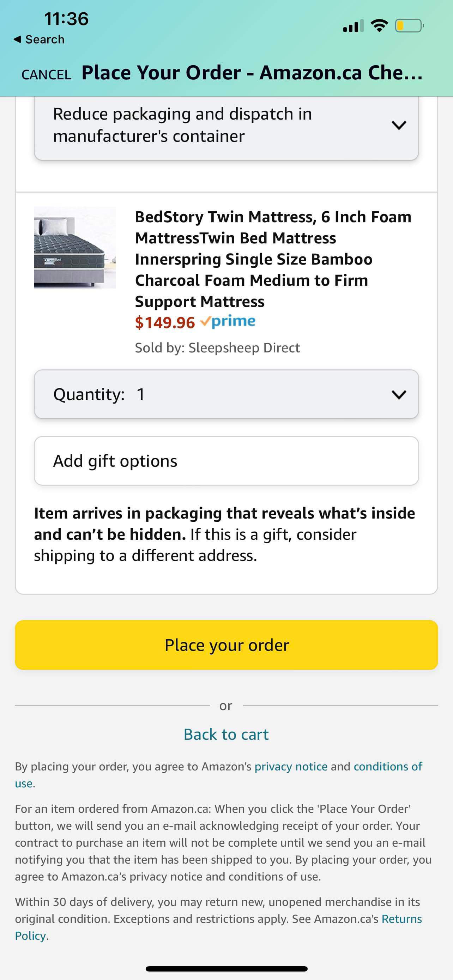The height and width of the screenshot is (980, 453).
Task: Tap the iOS home indicator bar
Action: (226, 969)
